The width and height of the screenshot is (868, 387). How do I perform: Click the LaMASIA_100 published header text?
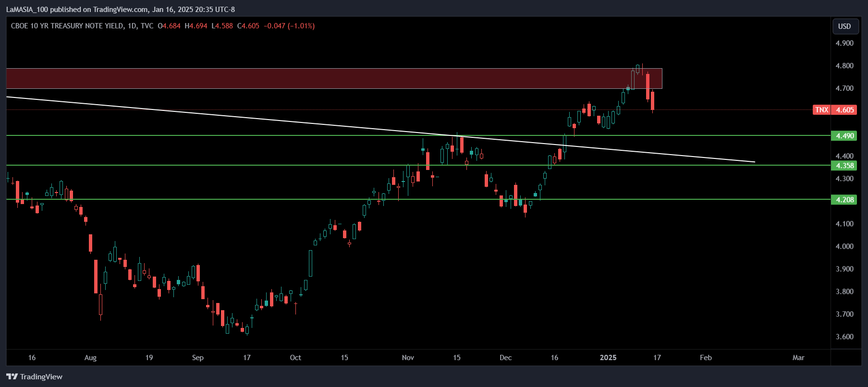point(121,9)
